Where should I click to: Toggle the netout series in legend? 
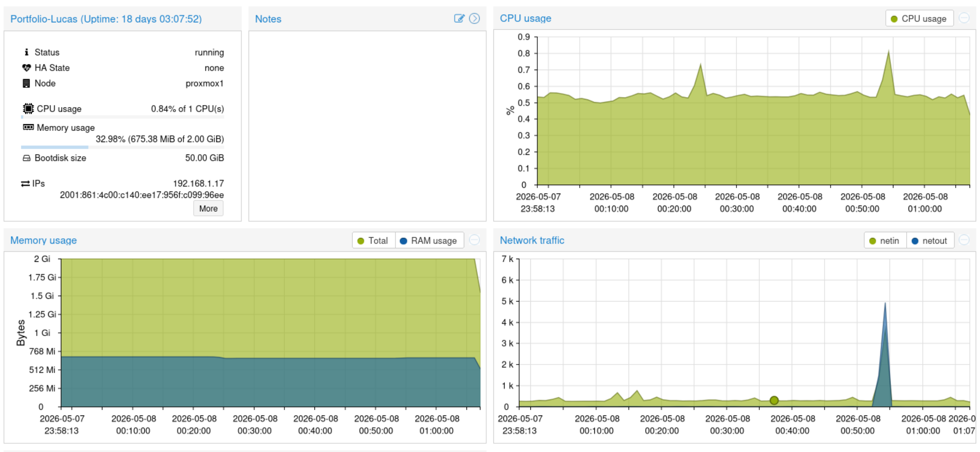pyautogui.click(x=930, y=240)
